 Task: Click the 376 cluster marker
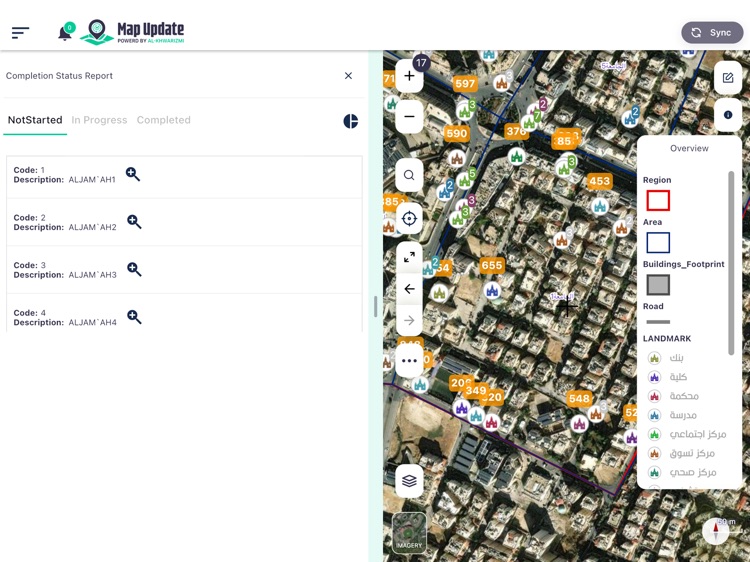[516, 131]
